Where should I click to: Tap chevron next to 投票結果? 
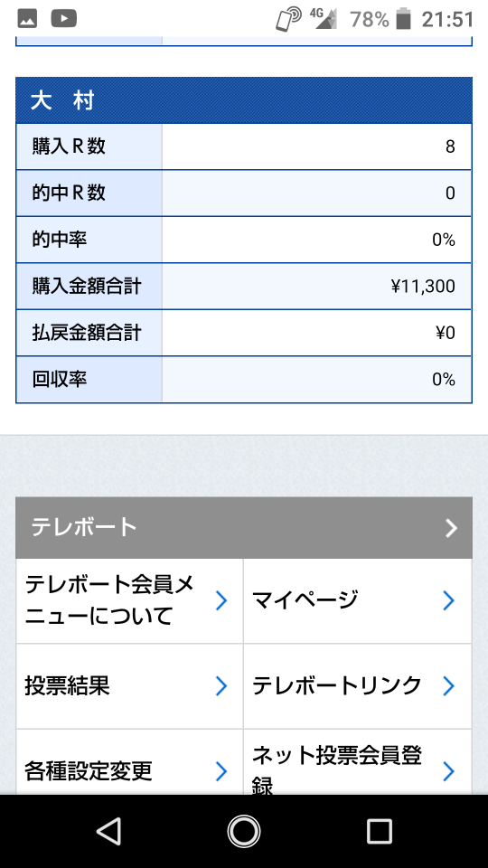(221, 686)
